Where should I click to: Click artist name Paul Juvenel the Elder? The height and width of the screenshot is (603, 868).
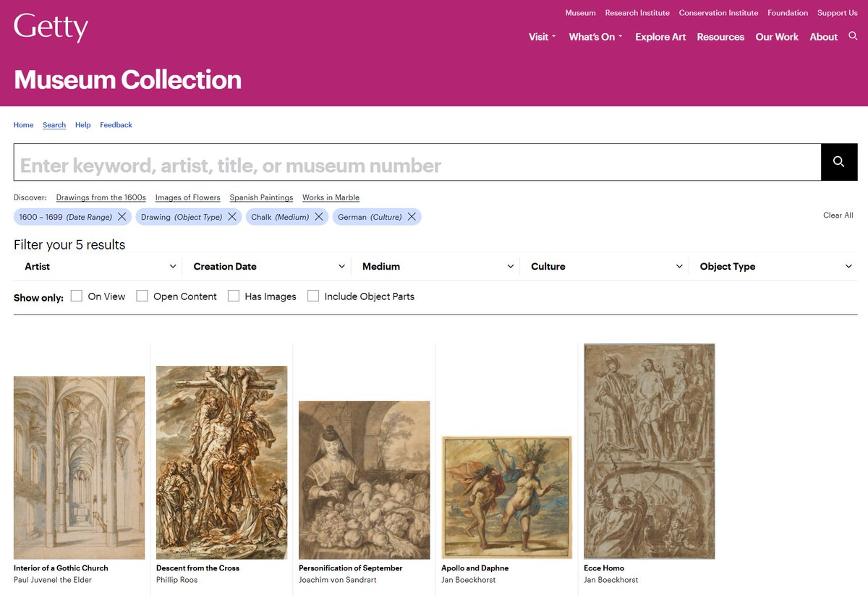53,580
